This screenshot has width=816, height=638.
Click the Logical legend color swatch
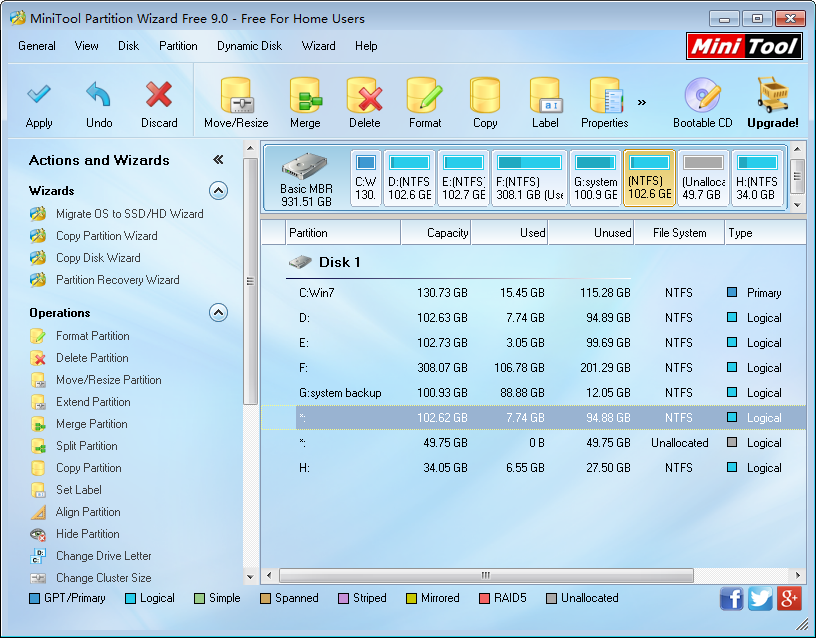click(131, 598)
